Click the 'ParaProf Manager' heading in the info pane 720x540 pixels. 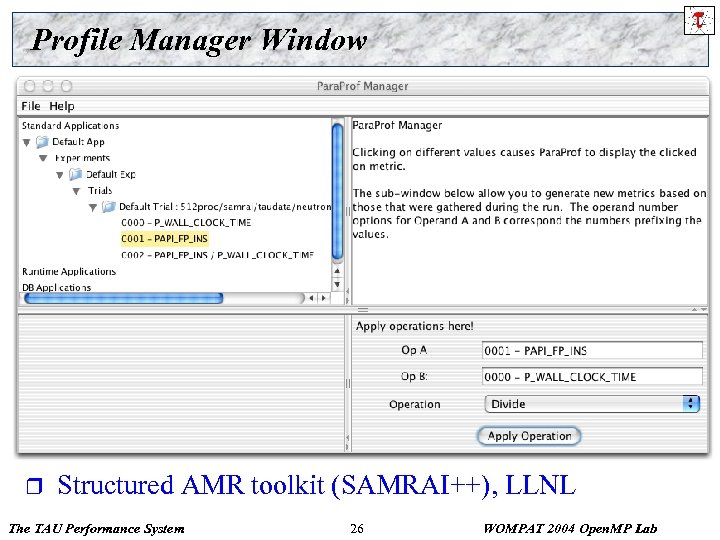click(x=397, y=125)
